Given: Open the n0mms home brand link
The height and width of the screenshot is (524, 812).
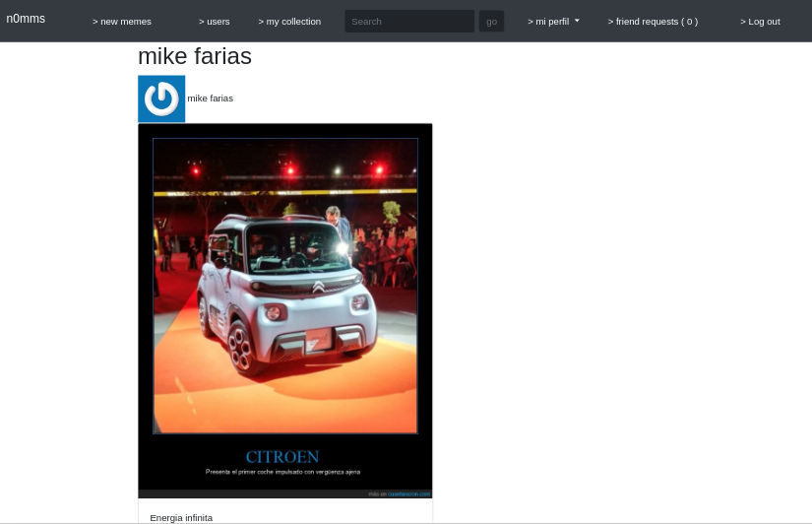Looking at the screenshot, I should [26, 19].
